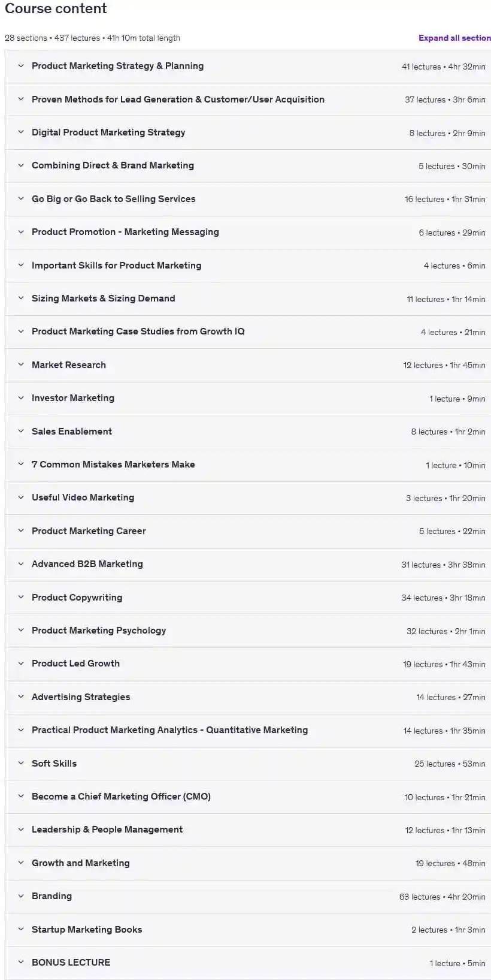
Task: Click the BONUS LECTURE section title
Action: [71, 963]
